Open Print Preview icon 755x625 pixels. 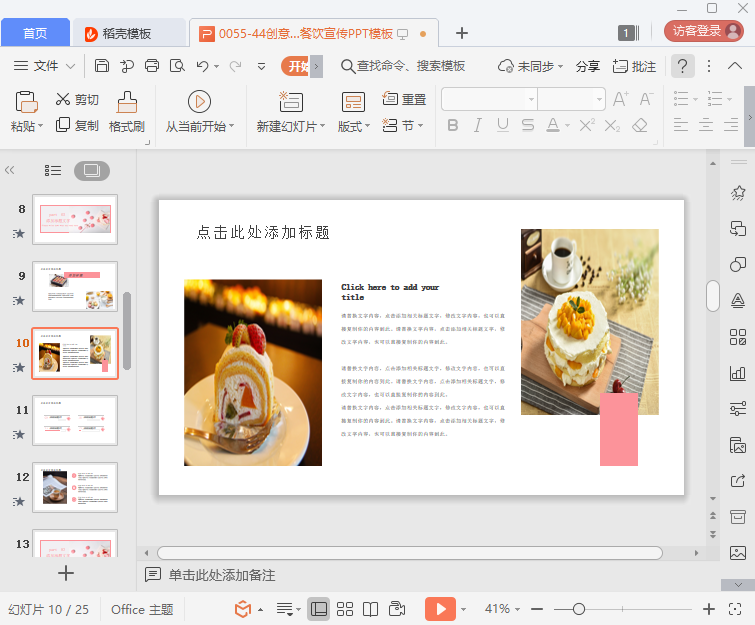point(177,65)
